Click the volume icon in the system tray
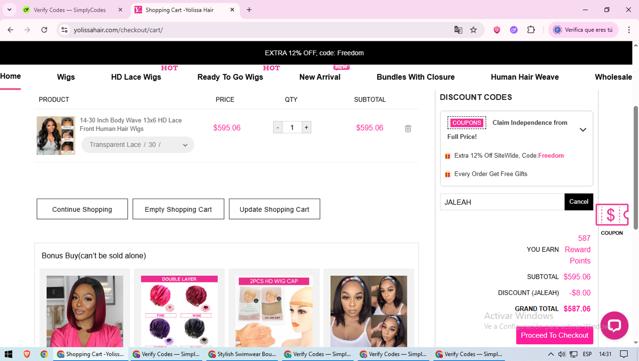Screen dimensions: 639x361 tap(562, 354)
